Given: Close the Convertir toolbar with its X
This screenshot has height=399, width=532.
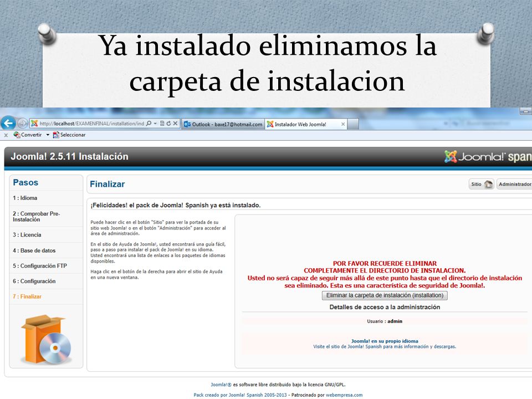Looking at the screenshot, I should [x=6, y=135].
